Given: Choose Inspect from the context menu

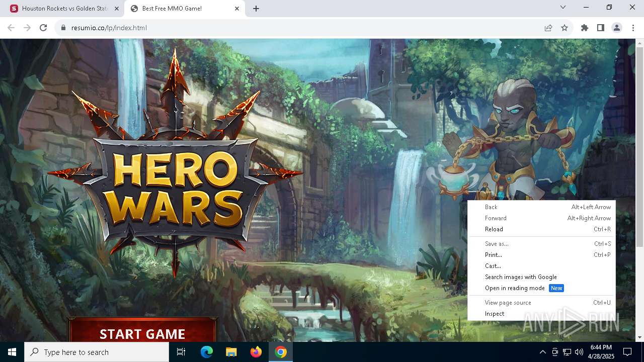Looking at the screenshot, I should pyautogui.click(x=541, y=314).
